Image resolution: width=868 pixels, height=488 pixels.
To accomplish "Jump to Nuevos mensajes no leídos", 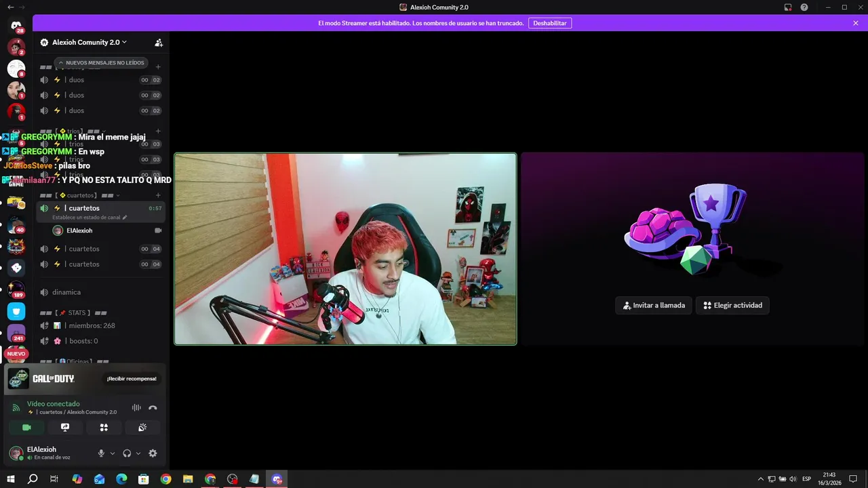I will point(101,62).
